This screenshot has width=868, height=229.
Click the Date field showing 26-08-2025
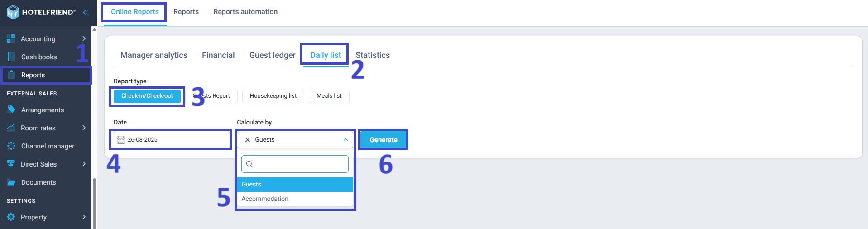[x=171, y=140]
